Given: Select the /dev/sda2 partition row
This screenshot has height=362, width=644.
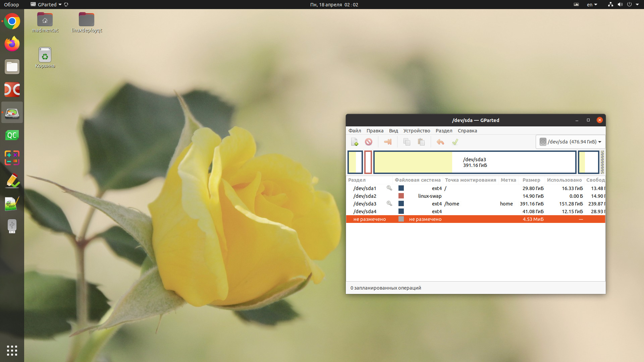Looking at the screenshot, I should [x=476, y=196].
